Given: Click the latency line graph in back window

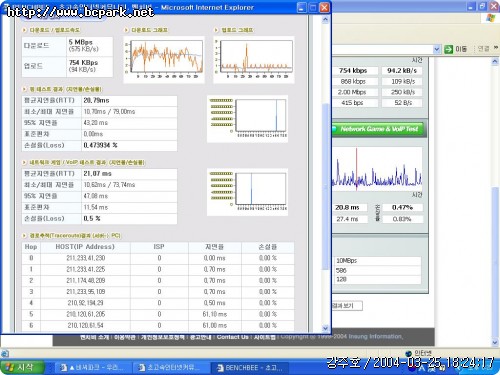Looking at the screenshot, I should pyautogui.click(x=377, y=169).
